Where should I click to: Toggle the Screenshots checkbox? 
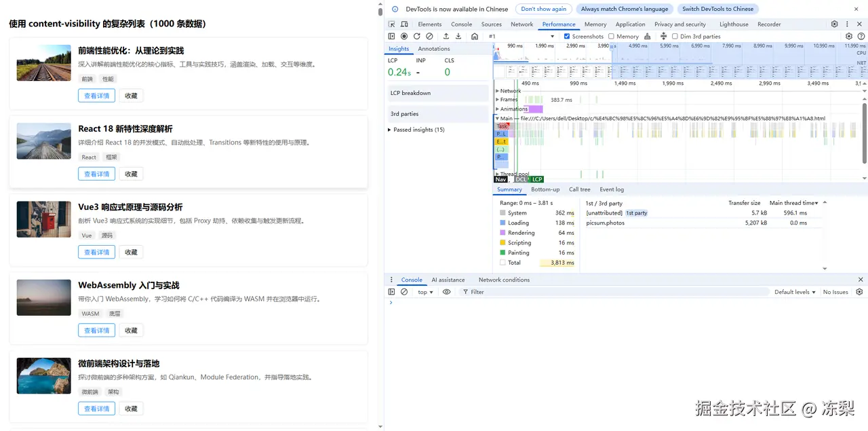point(567,36)
